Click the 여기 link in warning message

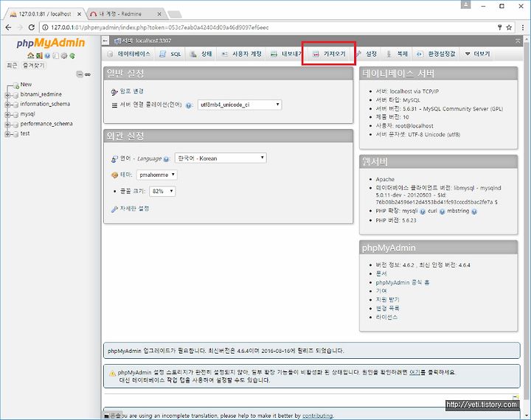click(x=414, y=372)
